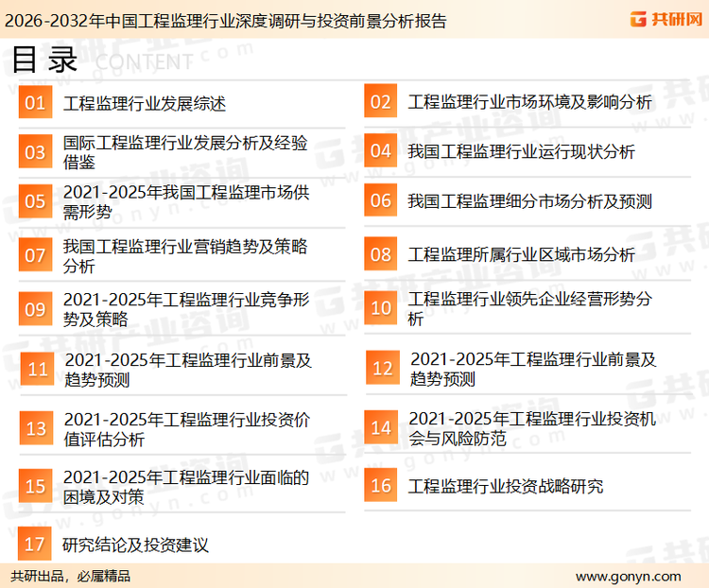
Task: Click the orange 10 number badge
Action: [381, 307]
